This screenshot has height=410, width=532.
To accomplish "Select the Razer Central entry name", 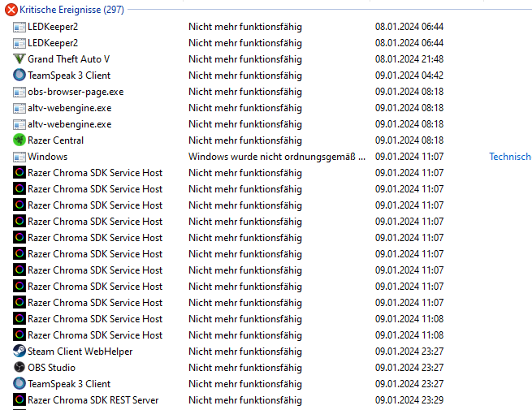I will 56,140.
